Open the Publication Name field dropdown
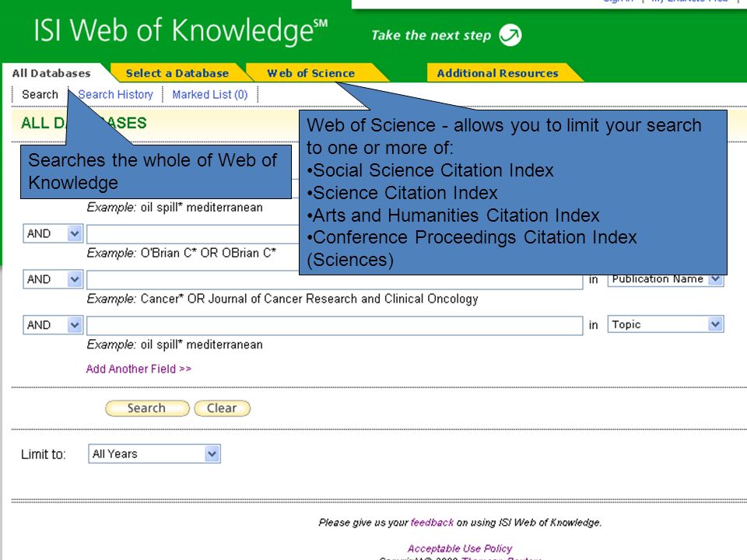The height and width of the screenshot is (560, 747). (665, 280)
